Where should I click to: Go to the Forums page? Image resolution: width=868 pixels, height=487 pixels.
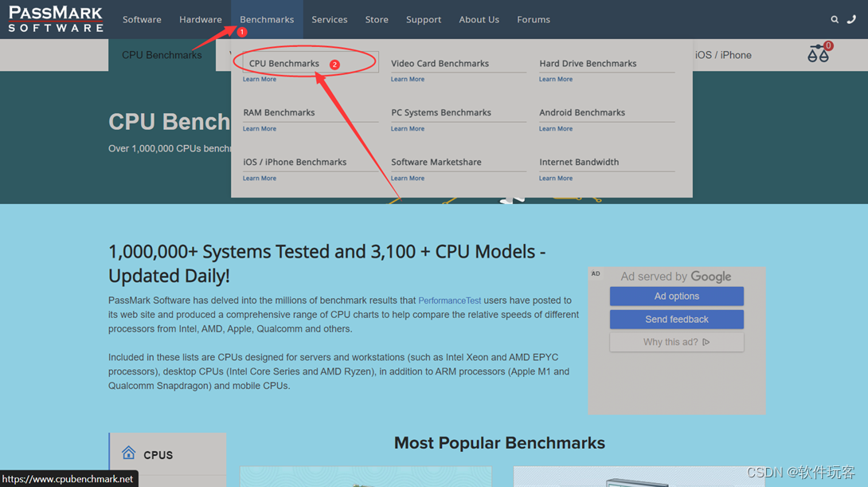[x=534, y=19]
